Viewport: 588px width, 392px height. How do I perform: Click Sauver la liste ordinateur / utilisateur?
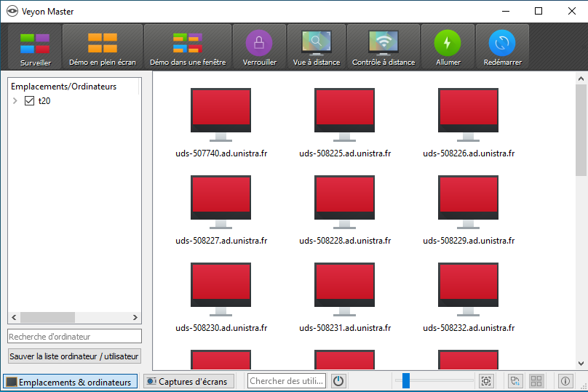[74, 356]
